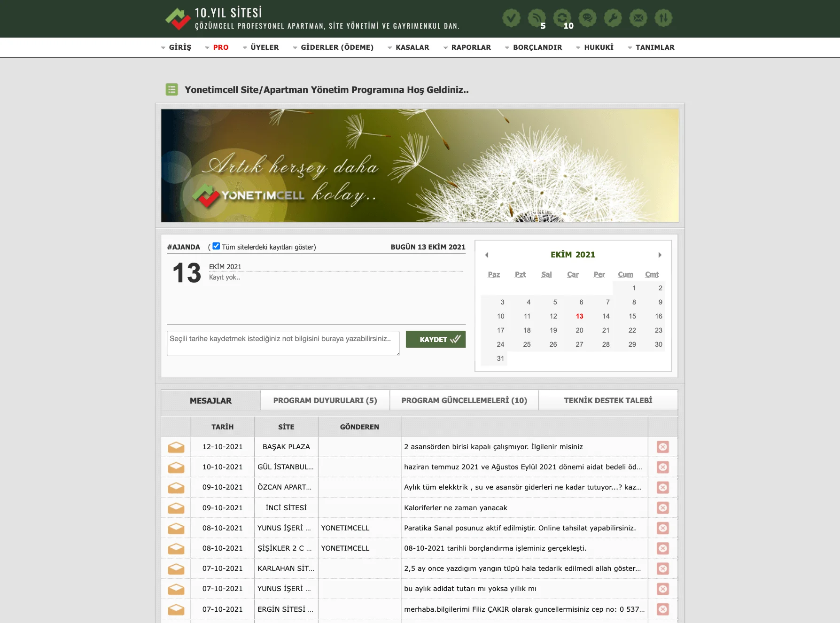
Task: Click the agenda note text field
Action: (x=283, y=343)
